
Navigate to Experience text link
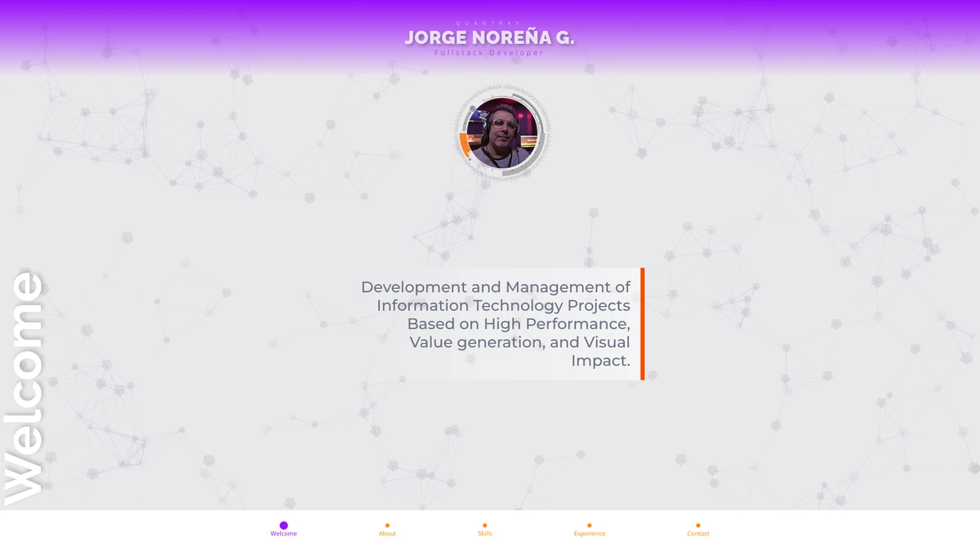(589, 534)
